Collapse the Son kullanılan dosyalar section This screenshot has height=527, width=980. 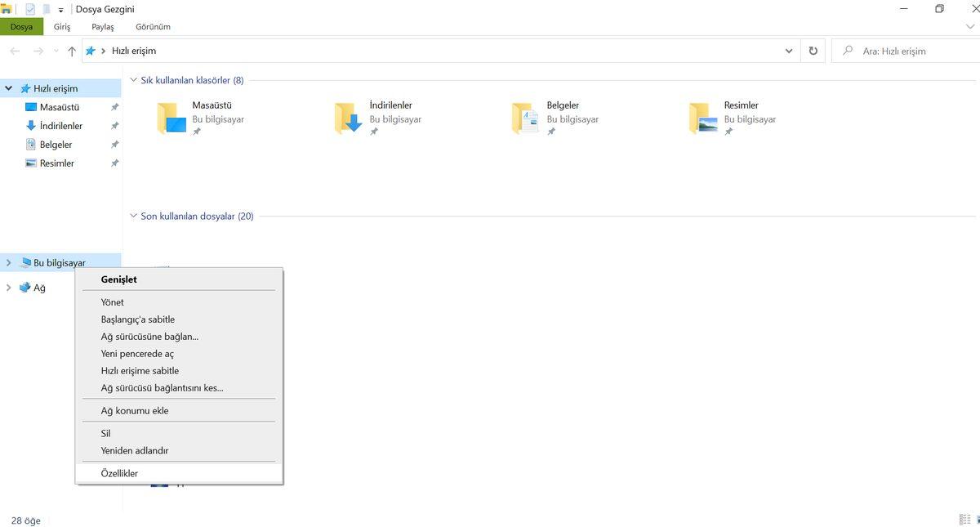pos(134,217)
